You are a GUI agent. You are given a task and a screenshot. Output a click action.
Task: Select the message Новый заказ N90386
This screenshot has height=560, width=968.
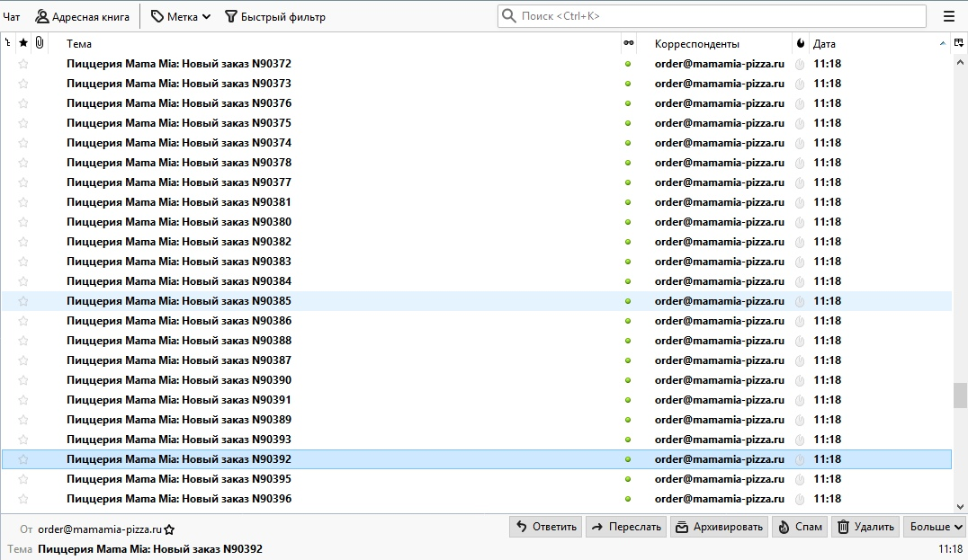(477, 321)
